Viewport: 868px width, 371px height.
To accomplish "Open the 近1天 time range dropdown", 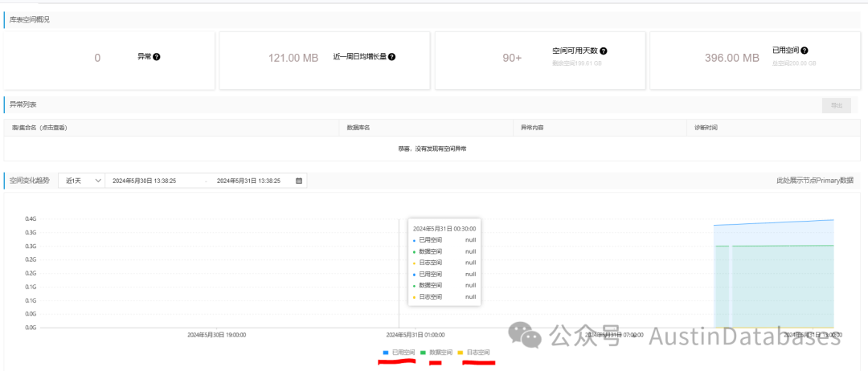I will [x=81, y=181].
